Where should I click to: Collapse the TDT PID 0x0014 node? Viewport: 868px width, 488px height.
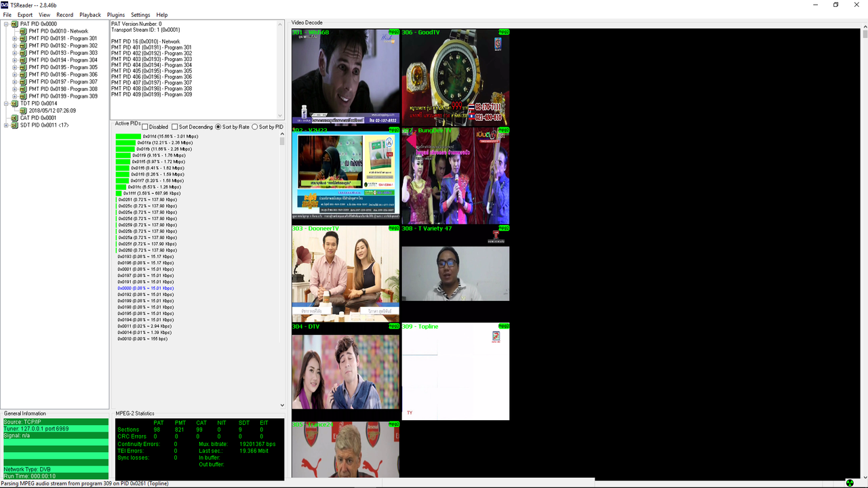tap(6, 104)
